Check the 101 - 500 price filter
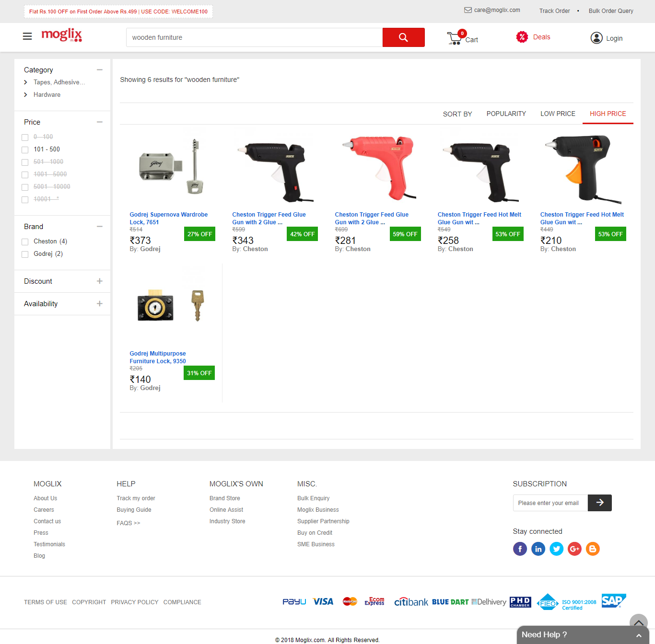The width and height of the screenshot is (655, 644). [x=25, y=150]
